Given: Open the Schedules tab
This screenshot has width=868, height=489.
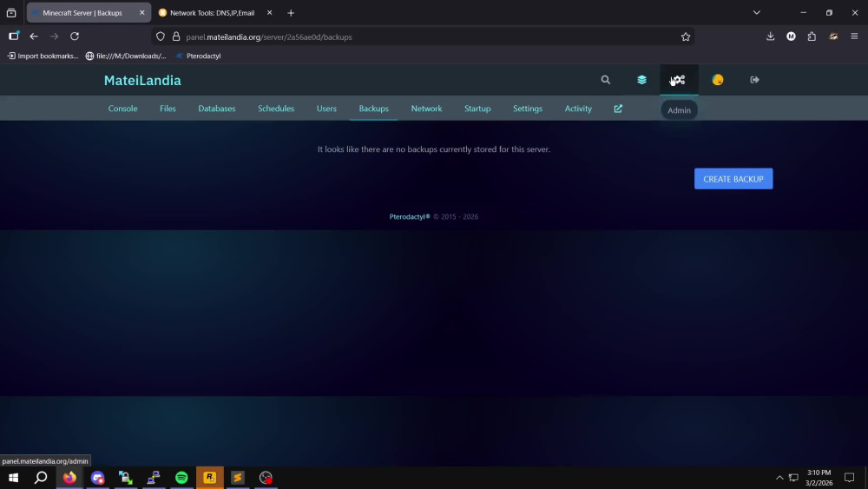Looking at the screenshot, I should click(276, 109).
